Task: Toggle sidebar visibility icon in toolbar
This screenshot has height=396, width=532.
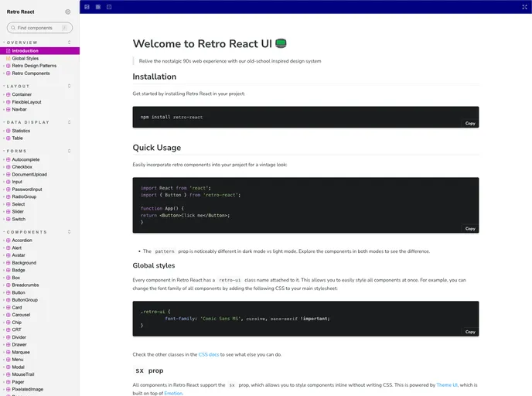Action: point(87,7)
